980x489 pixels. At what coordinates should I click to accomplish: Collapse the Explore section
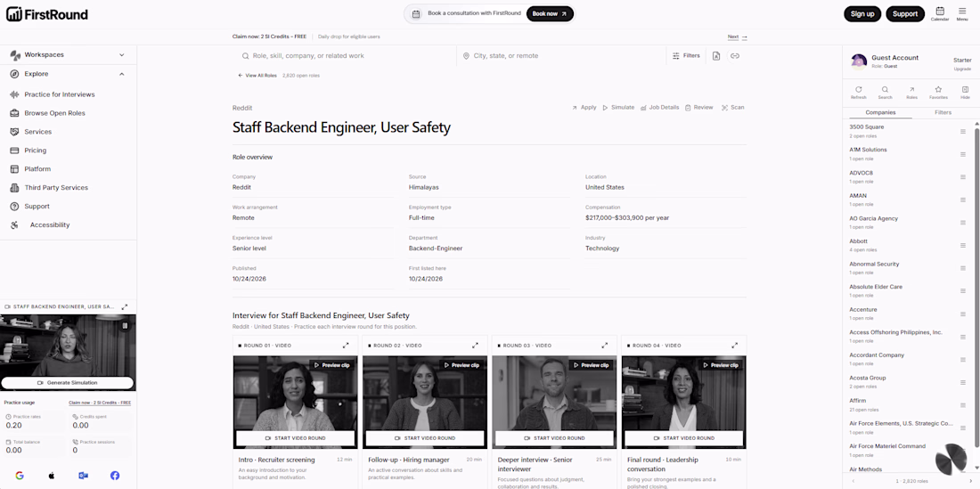pos(68,74)
